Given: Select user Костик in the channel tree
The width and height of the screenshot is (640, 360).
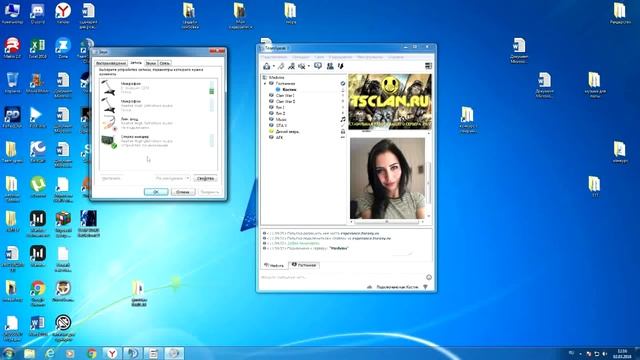Looking at the screenshot, I should point(289,89).
